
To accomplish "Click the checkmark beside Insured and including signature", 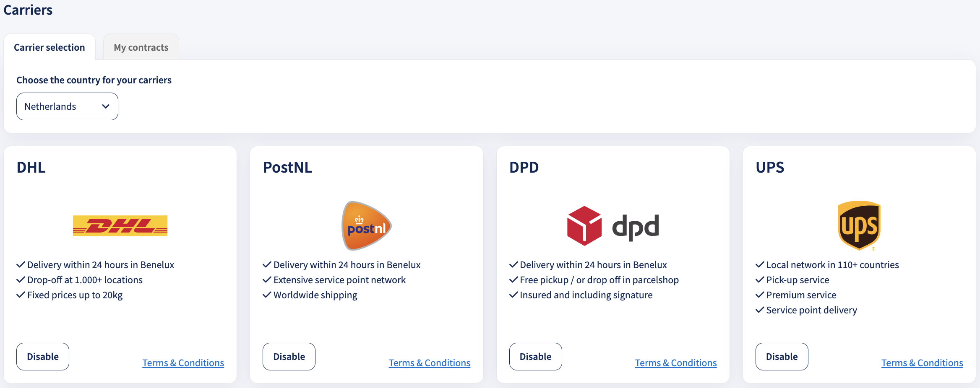I will (513, 295).
